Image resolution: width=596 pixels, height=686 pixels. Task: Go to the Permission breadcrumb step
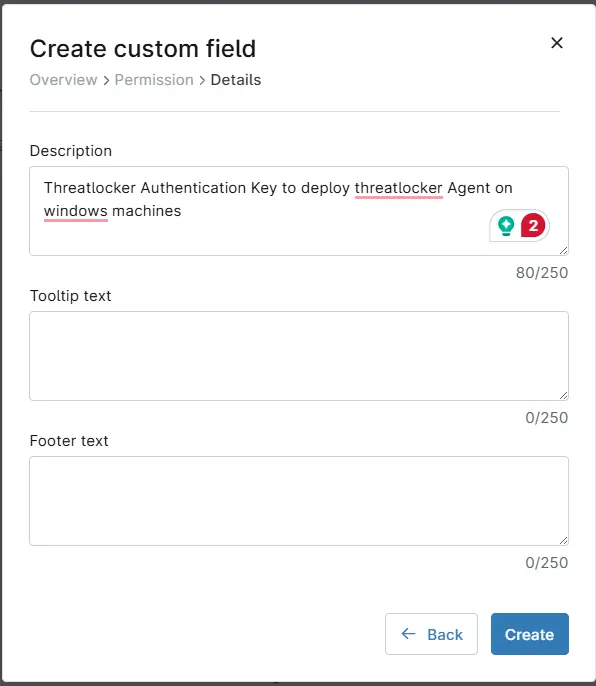[154, 80]
